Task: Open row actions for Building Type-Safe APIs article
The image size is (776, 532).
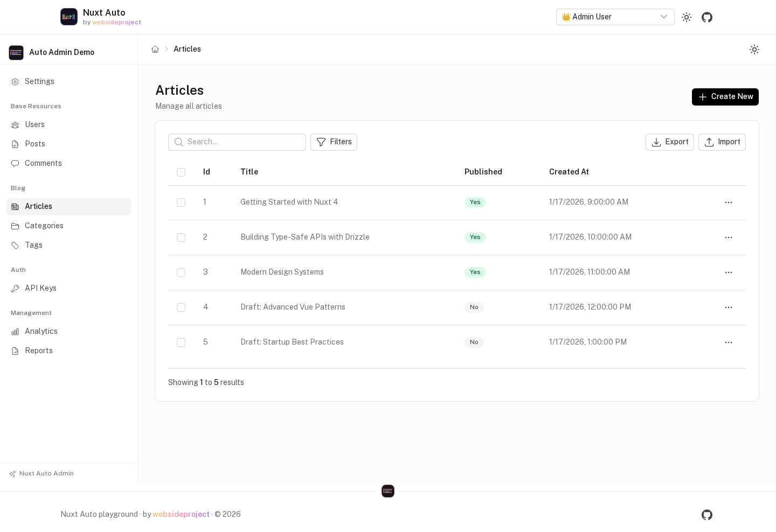Action: [729, 237]
